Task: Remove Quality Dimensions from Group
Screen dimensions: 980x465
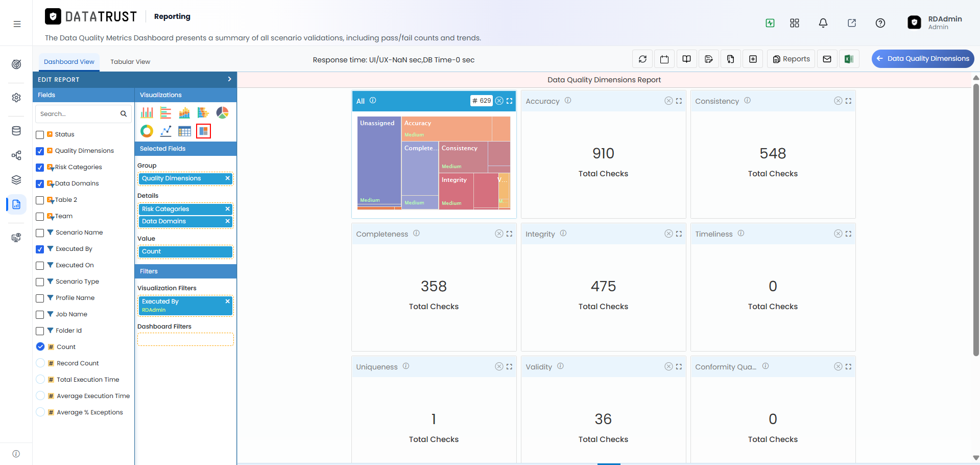Action: point(228,178)
